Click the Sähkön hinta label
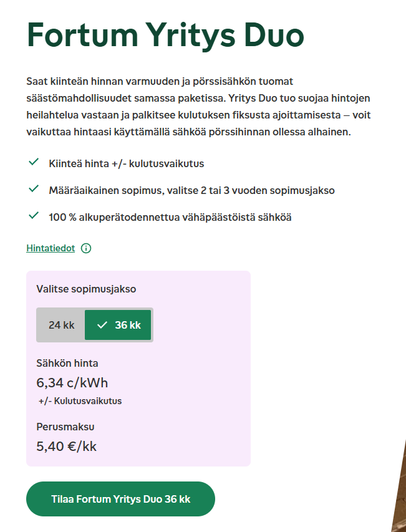Screen dimensions: 406x532 67,363
